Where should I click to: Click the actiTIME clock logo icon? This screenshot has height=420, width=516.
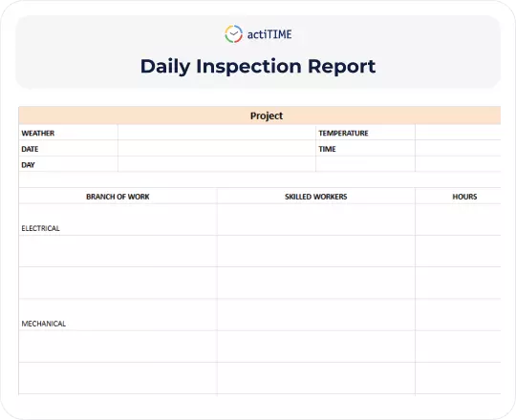click(234, 33)
